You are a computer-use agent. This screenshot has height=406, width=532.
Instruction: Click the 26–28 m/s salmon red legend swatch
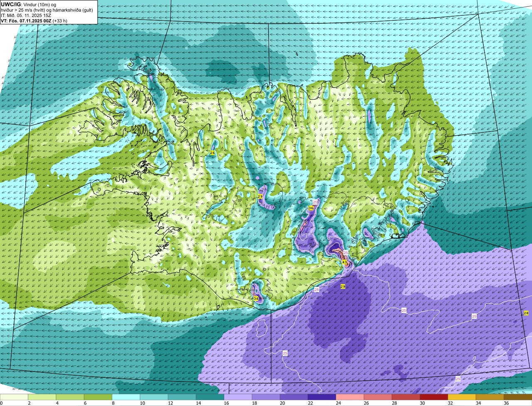click(378, 397)
